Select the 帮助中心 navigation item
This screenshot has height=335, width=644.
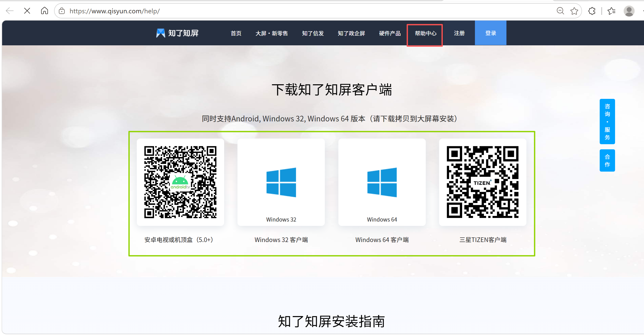click(425, 33)
